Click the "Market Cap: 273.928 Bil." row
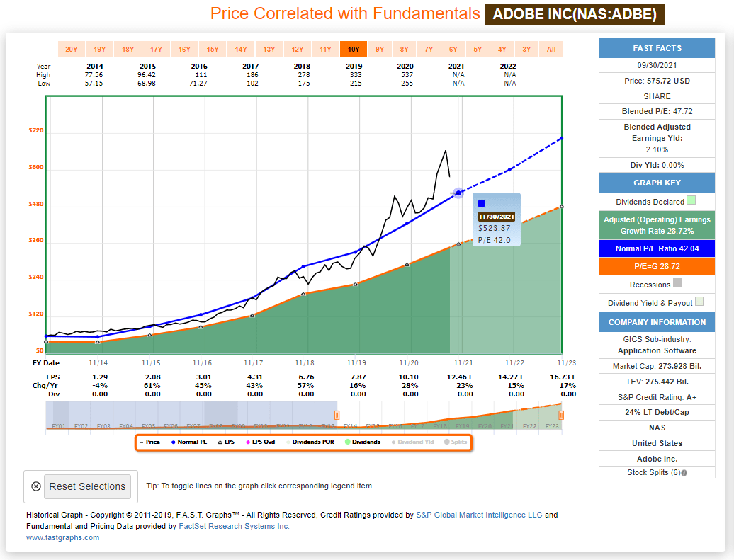The height and width of the screenshot is (560, 734). click(x=657, y=366)
